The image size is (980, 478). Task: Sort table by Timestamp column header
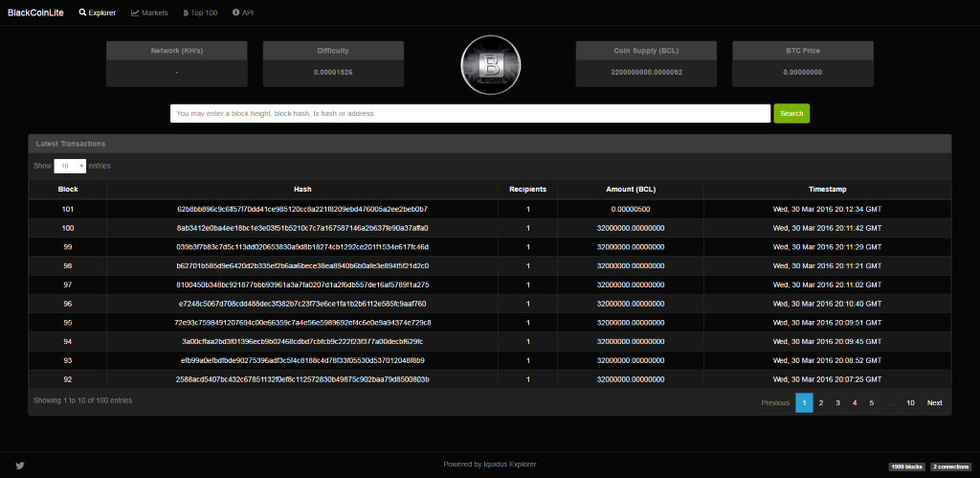click(x=828, y=189)
